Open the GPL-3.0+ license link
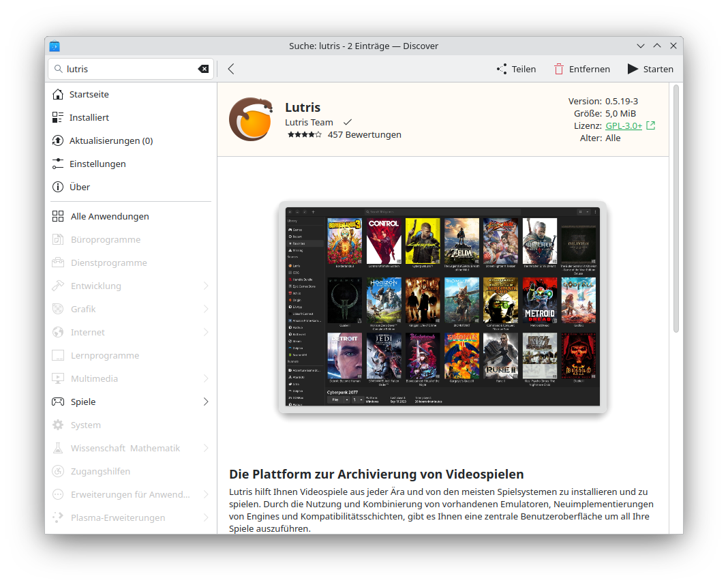 [624, 126]
